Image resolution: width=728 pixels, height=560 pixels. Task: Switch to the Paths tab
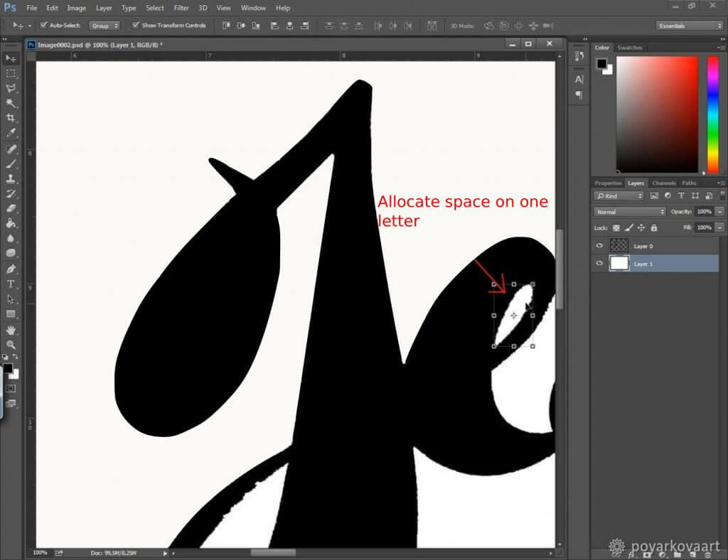click(x=689, y=183)
